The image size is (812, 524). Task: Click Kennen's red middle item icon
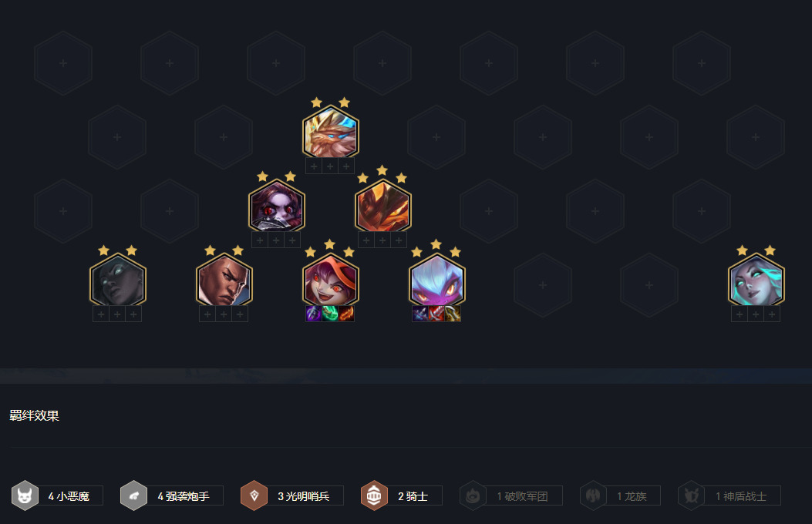click(436, 314)
